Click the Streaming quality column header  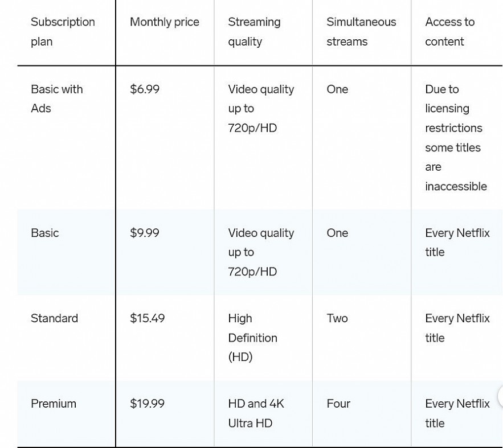point(254,32)
